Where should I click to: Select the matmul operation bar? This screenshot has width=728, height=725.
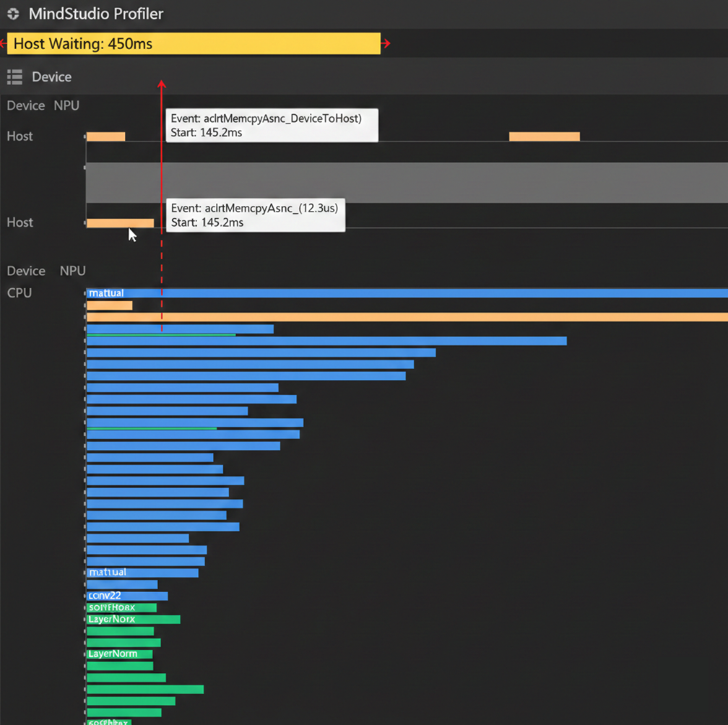(105, 293)
